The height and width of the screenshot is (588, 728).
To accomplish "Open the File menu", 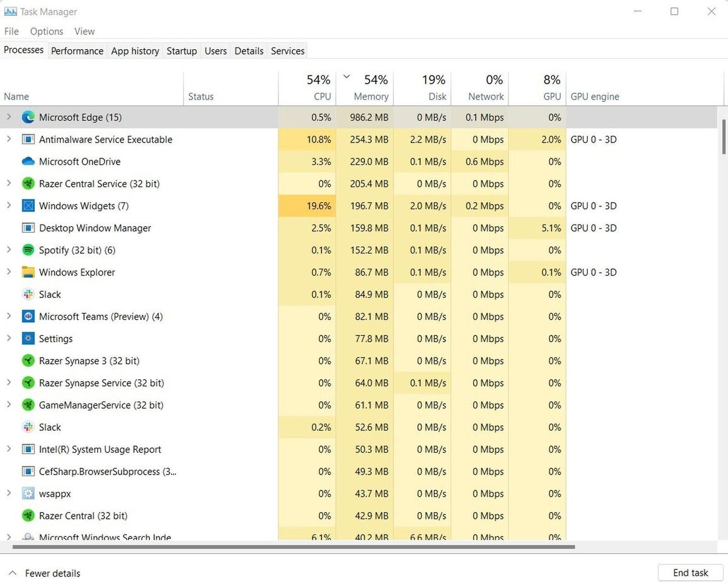I will [12, 32].
